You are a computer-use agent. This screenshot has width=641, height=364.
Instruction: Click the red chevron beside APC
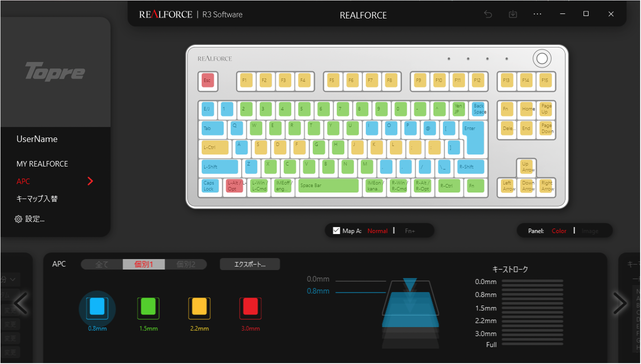pyautogui.click(x=90, y=181)
